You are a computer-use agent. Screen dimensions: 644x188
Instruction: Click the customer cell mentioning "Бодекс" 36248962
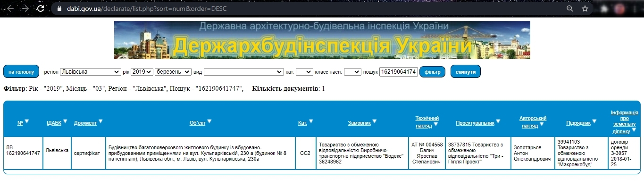362,153
